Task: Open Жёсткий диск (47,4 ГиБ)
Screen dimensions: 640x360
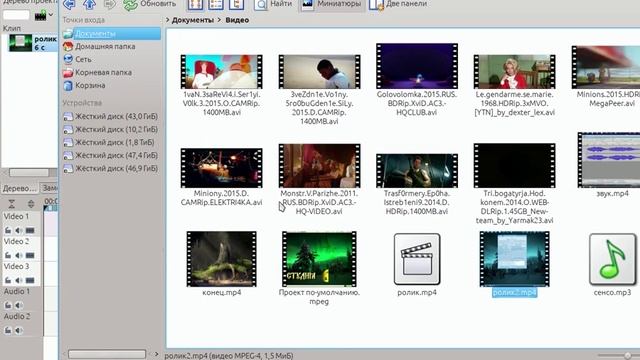Action: [x=111, y=156]
